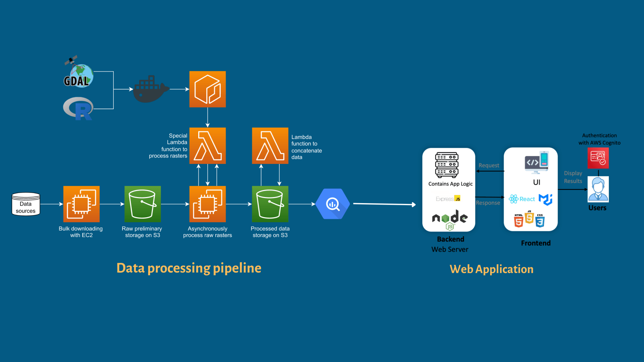Click the Lambda icon for concatenating data
This screenshot has height=362, width=644.
coord(270,146)
